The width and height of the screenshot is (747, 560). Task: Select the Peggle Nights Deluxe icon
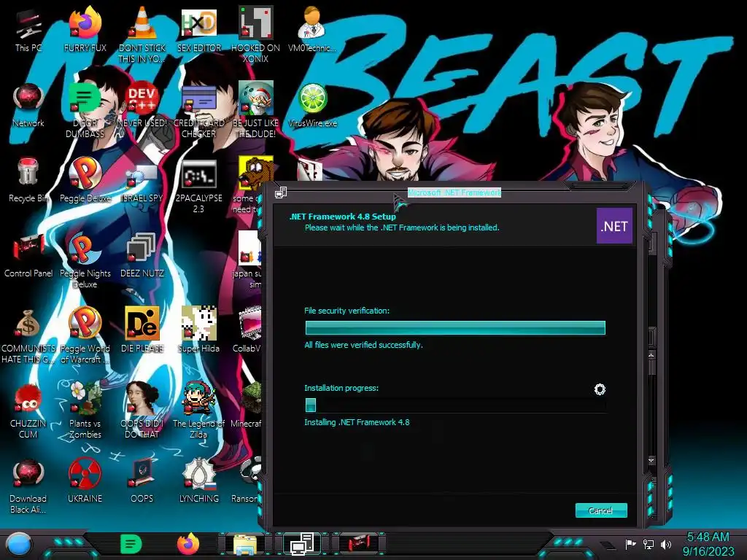(85, 248)
